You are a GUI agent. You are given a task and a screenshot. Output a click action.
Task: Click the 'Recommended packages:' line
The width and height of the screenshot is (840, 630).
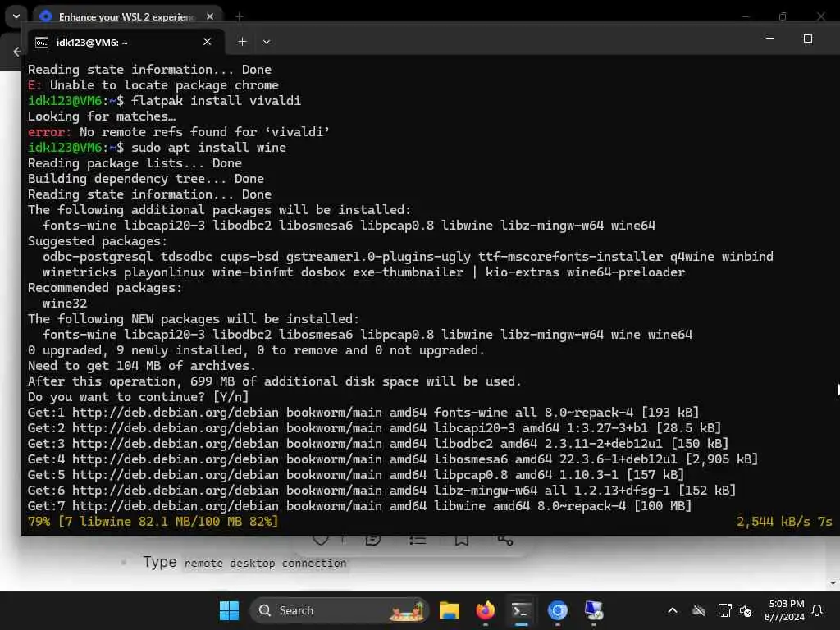click(105, 288)
